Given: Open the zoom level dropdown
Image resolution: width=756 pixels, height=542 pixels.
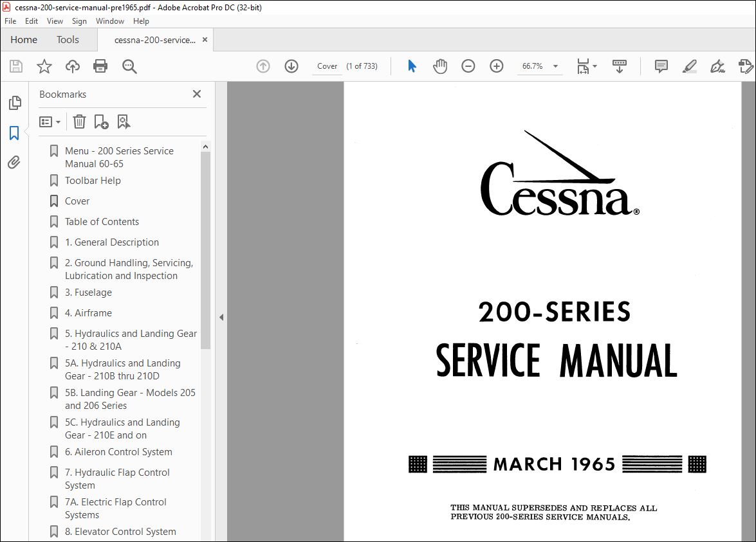Looking at the screenshot, I should tap(555, 66).
